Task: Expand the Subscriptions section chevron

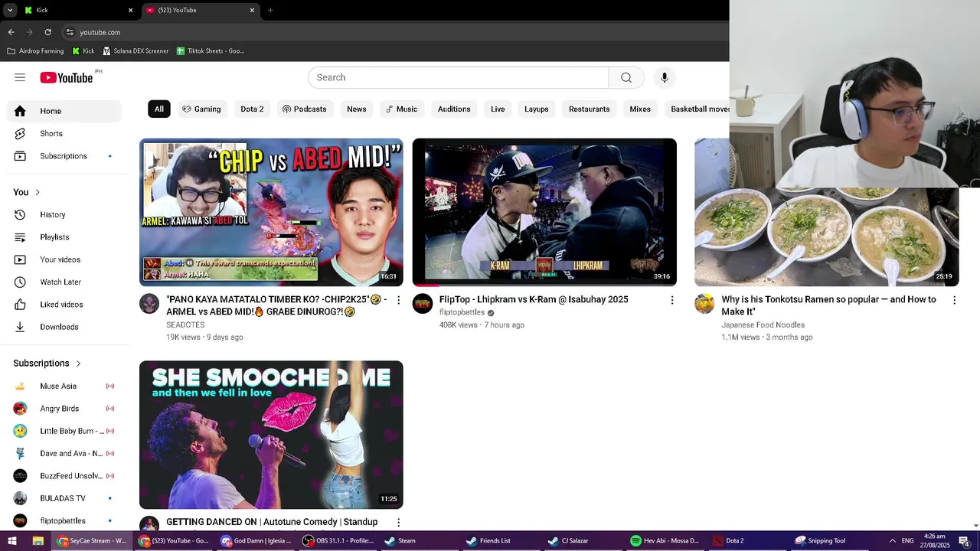Action: (78, 364)
